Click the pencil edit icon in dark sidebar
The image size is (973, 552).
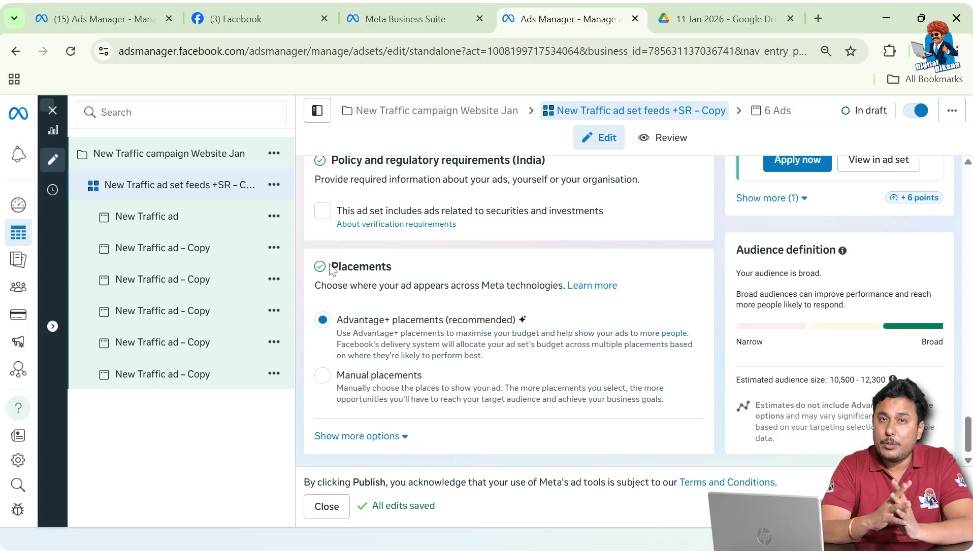pyautogui.click(x=53, y=159)
